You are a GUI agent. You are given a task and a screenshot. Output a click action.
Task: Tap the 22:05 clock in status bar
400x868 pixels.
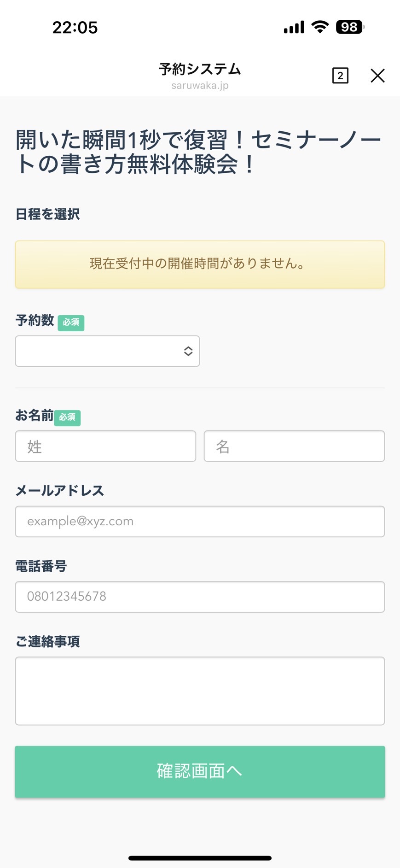point(75,28)
